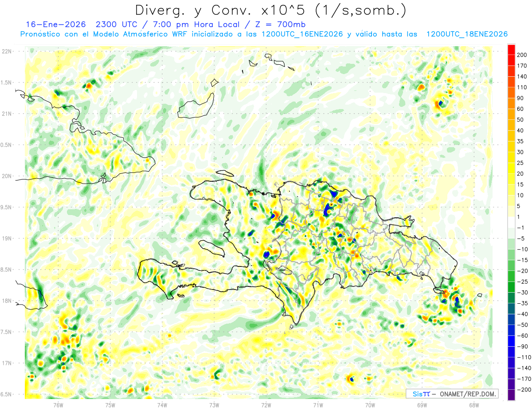
Task: Click the '9.5N' latitude axis label
Action: pyautogui.click(x=7, y=207)
